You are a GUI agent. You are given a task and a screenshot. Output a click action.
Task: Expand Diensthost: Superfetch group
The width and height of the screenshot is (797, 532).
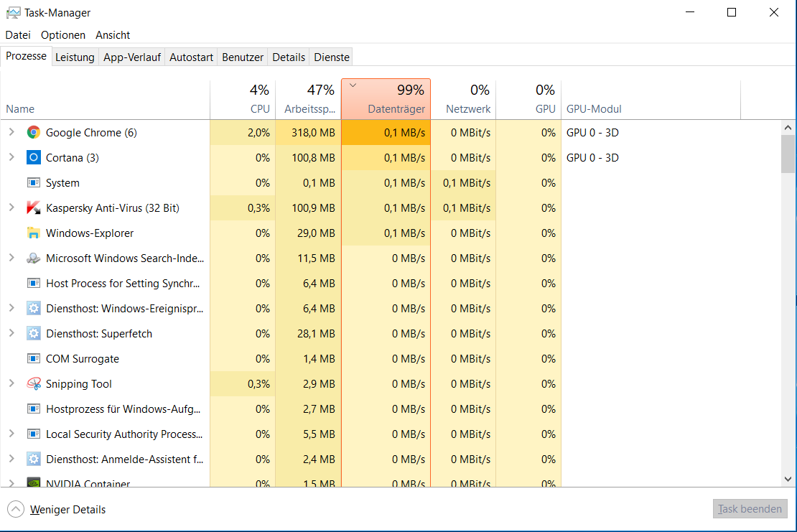pos(11,333)
